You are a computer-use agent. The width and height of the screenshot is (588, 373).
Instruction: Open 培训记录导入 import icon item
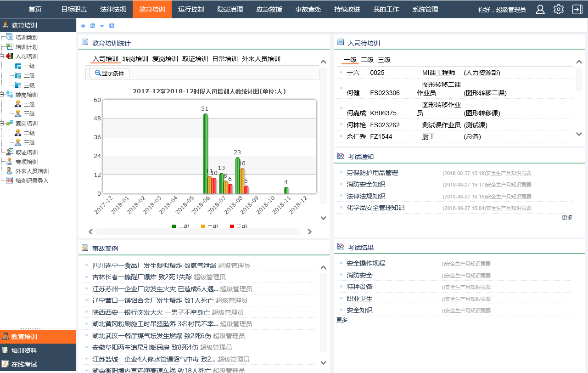(x=10, y=181)
